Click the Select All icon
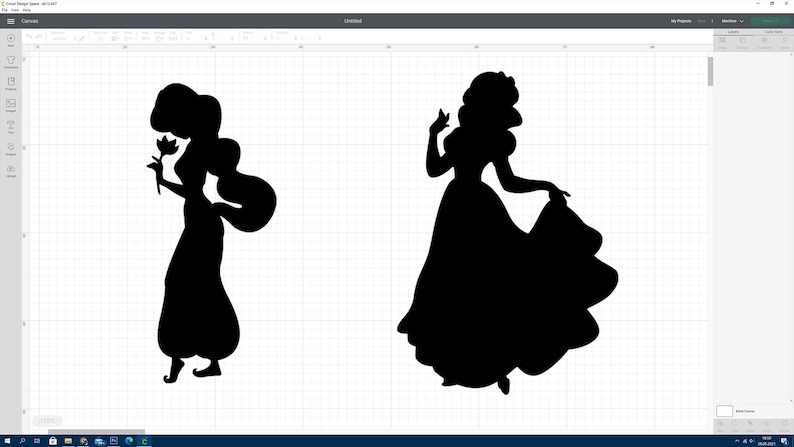 click(x=100, y=38)
